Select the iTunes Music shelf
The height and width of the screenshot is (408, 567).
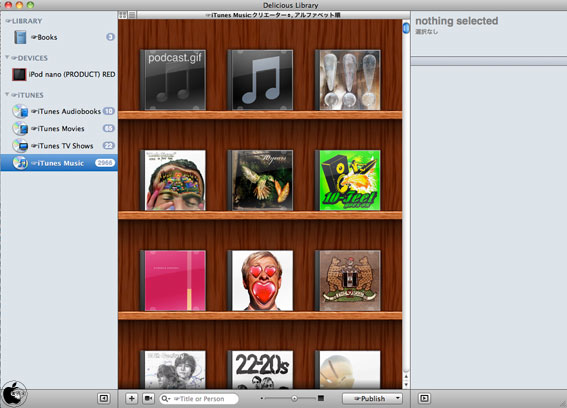(x=59, y=163)
